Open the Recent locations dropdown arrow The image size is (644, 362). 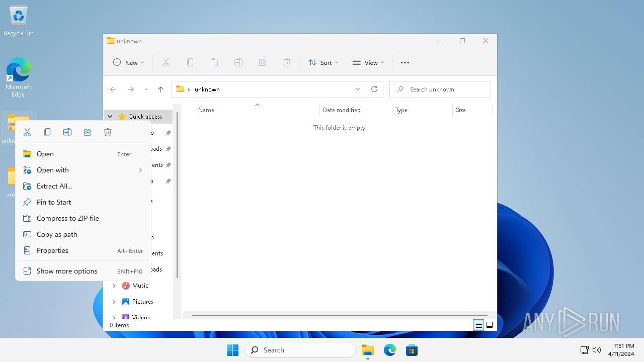point(146,89)
